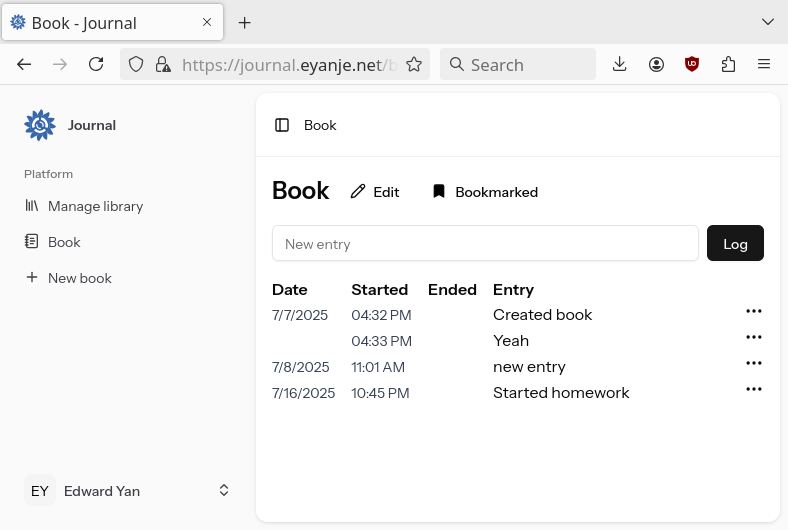Viewport: 788px width, 530px height.
Task: Toggle the sidebar panel icon
Action: tap(282, 125)
